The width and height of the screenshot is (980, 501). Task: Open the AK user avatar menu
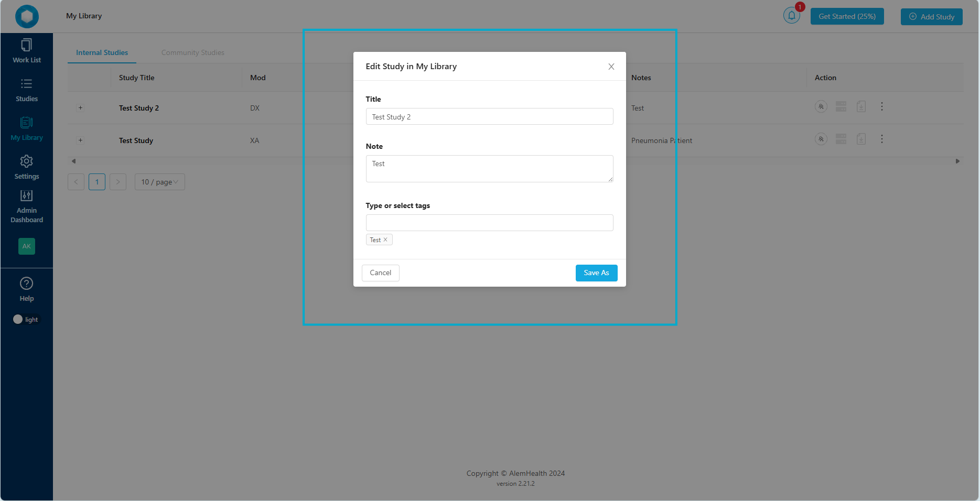point(27,246)
